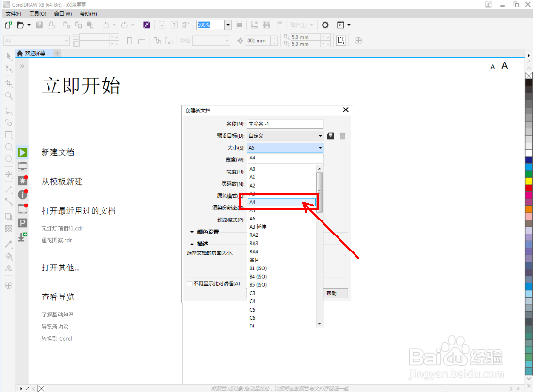Choose A6 in the size list
The image size is (533, 392).
click(x=282, y=219)
